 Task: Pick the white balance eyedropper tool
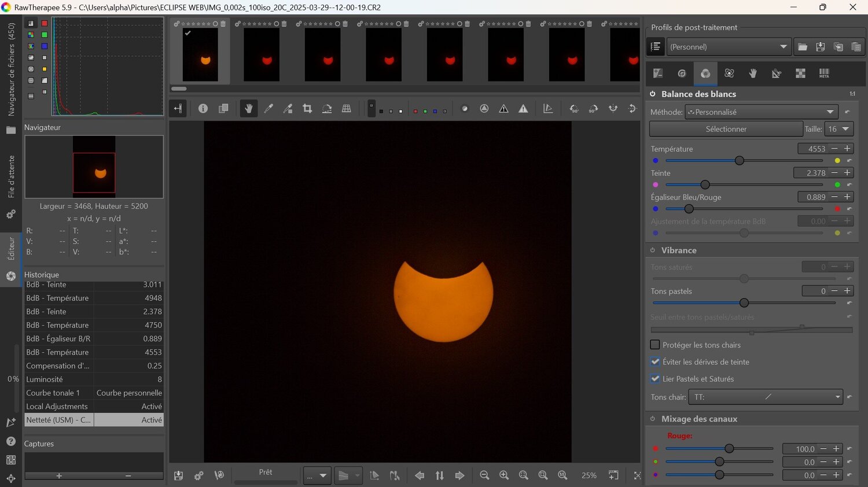[x=269, y=109]
